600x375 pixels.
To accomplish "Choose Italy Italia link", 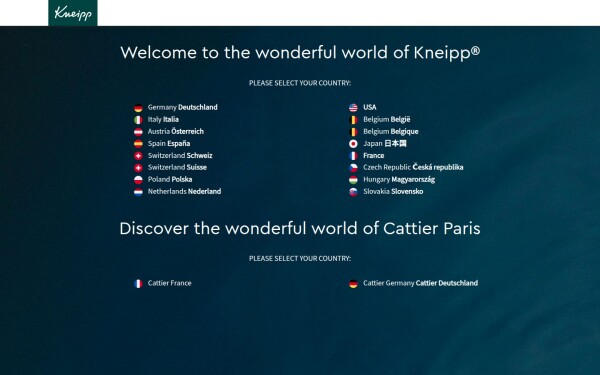I will point(163,119).
